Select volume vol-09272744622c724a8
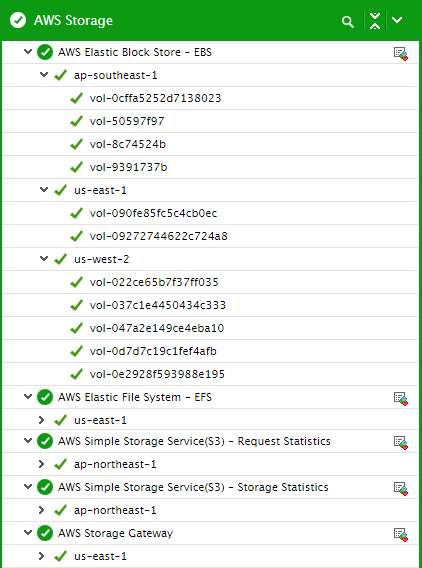 [x=159, y=236]
